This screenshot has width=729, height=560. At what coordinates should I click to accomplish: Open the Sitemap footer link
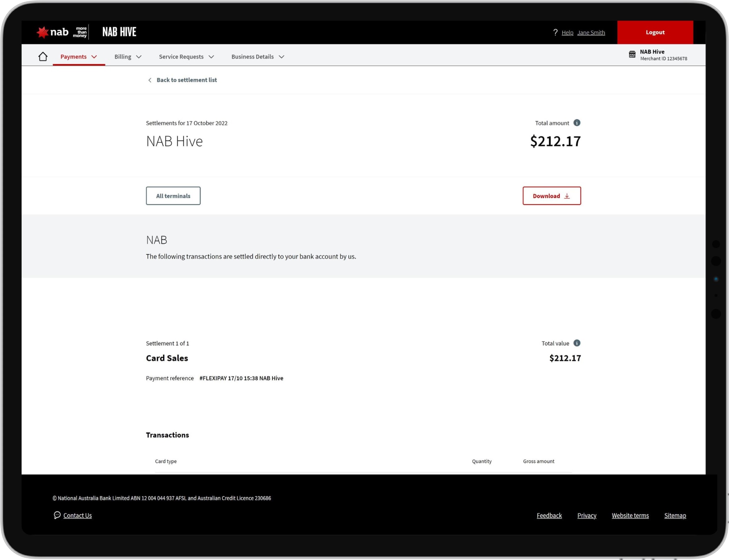click(674, 516)
